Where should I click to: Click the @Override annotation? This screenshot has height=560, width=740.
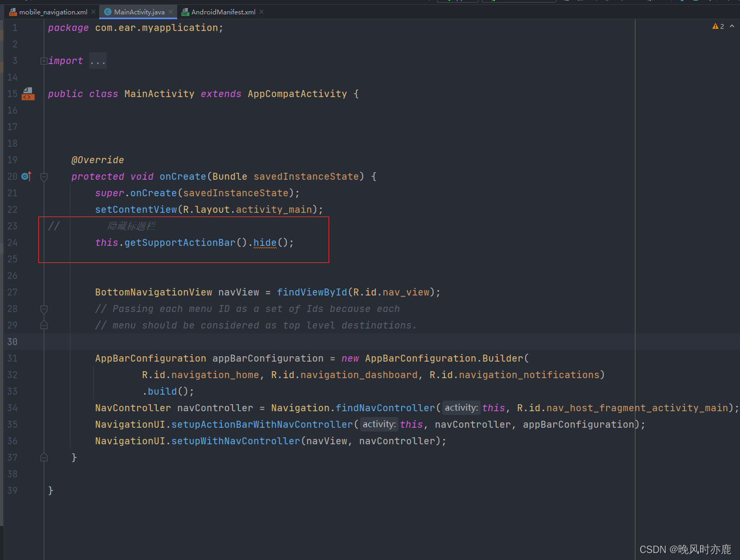[98, 160]
